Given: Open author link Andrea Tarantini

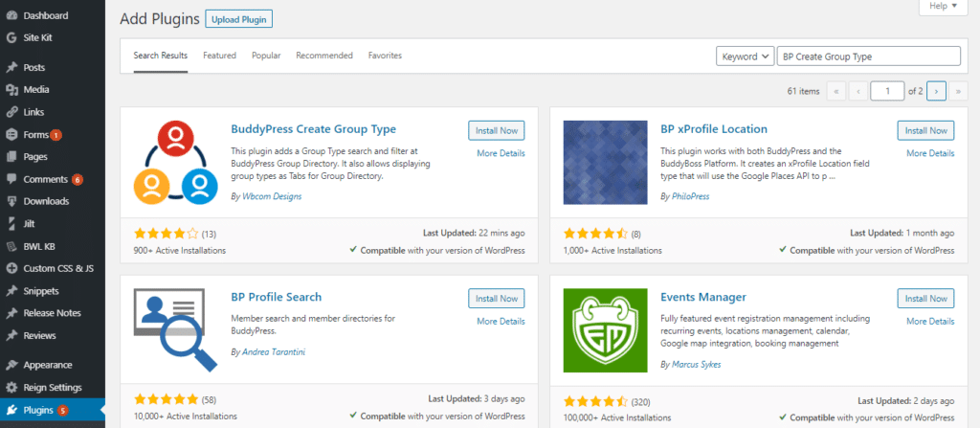Looking at the screenshot, I should [x=274, y=352].
